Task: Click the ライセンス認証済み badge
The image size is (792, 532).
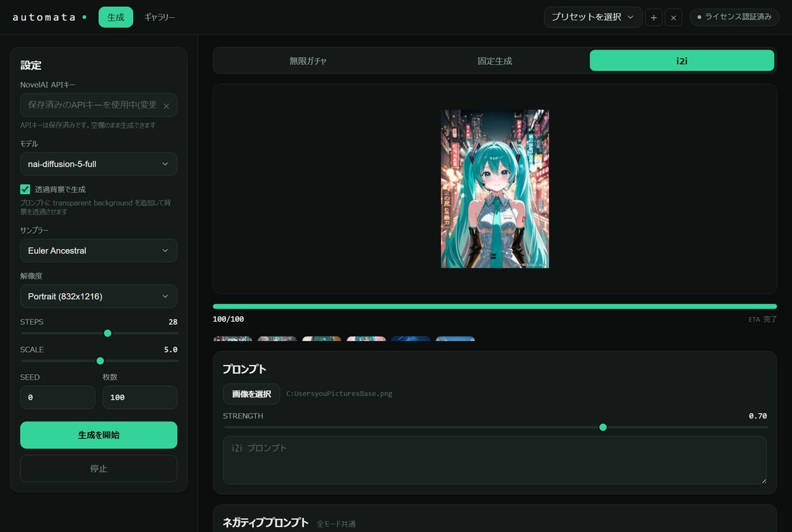Action: point(735,17)
